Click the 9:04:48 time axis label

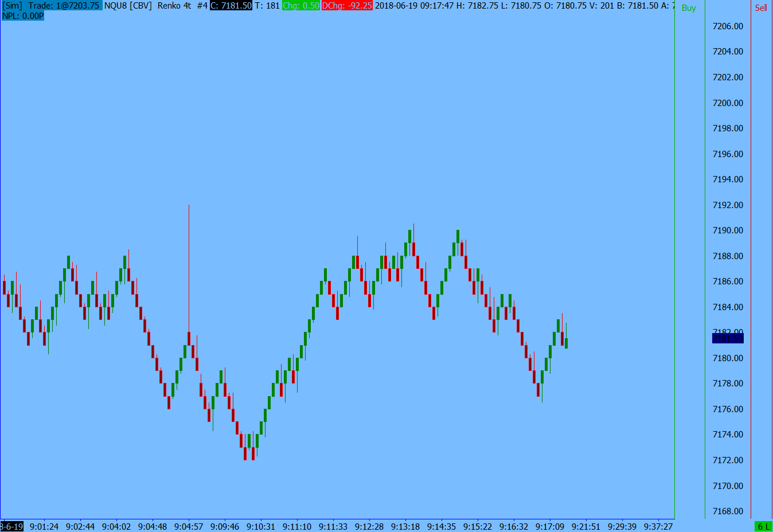coord(153,526)
